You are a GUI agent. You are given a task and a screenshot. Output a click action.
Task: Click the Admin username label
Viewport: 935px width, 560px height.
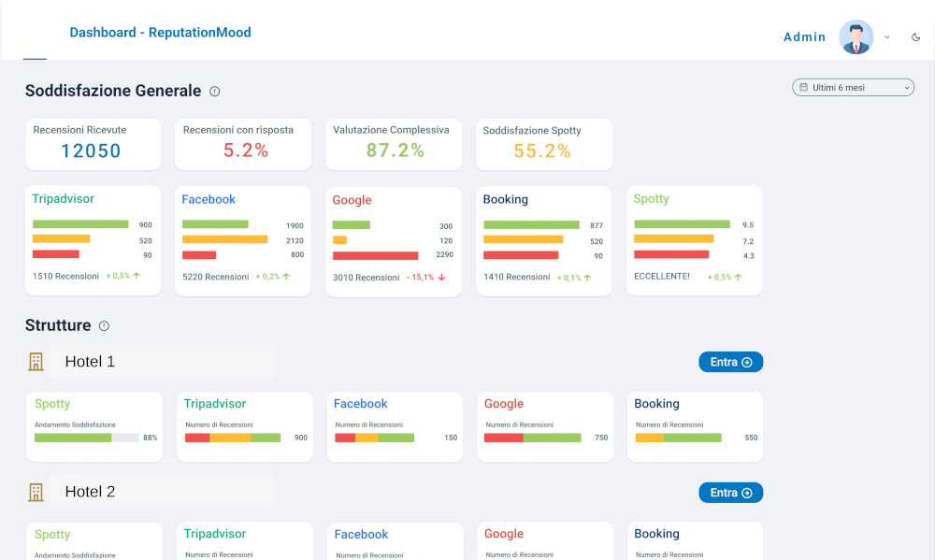(804, 37)
